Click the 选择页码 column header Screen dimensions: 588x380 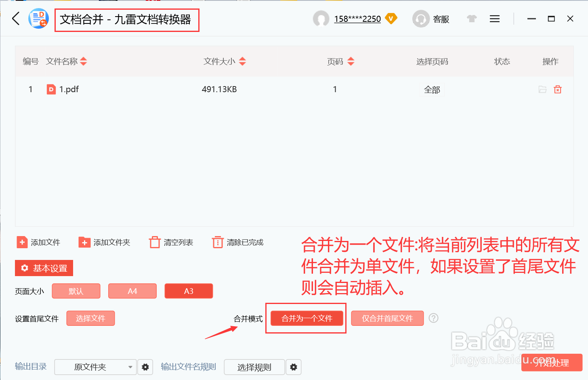[x=432, y=61]
